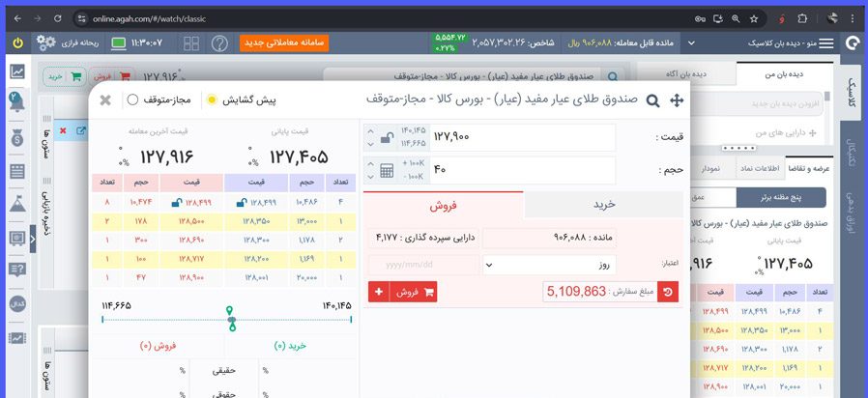Click the power/logout icon in the top bar
The height and width of the screenshot is (398, 868).
pos(18,43)
